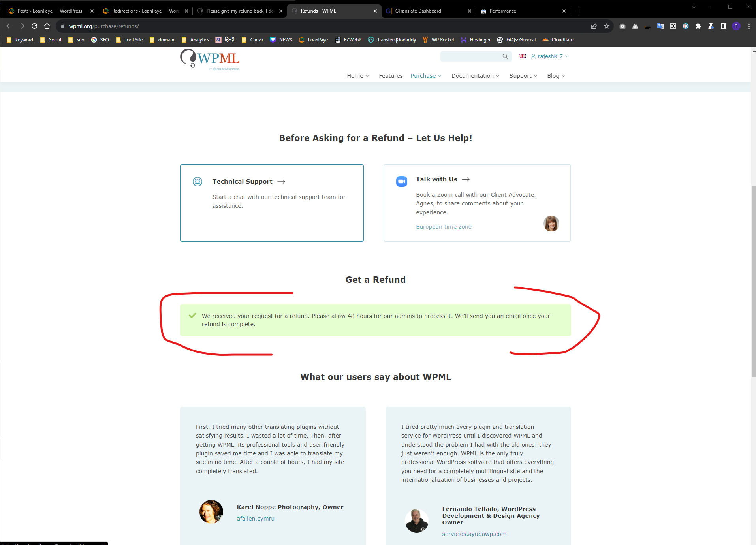Open the Extensions puzzle piece menu

(x=698, y=26)
